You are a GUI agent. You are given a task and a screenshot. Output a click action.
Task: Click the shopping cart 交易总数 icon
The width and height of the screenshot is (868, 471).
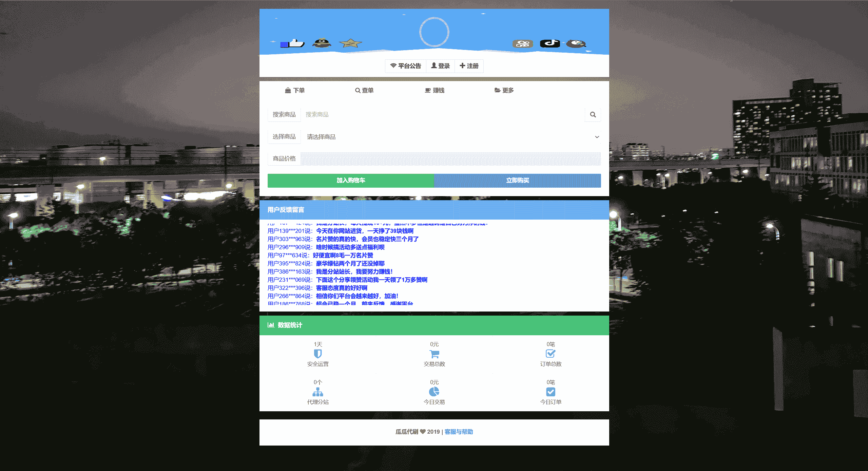[x=434, y=354]
